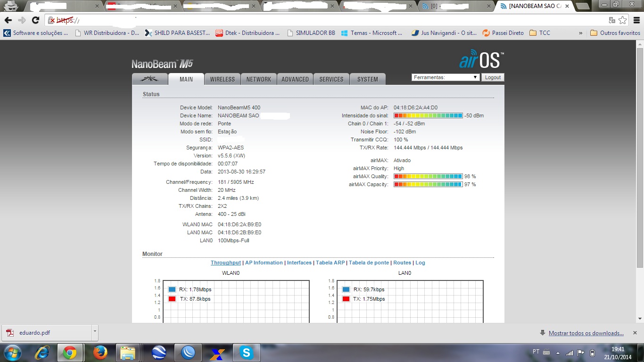This screenshot has height=362, width=644.
Task: Click the blue and yellow X taskbar icon
Action: click(217, 353)
